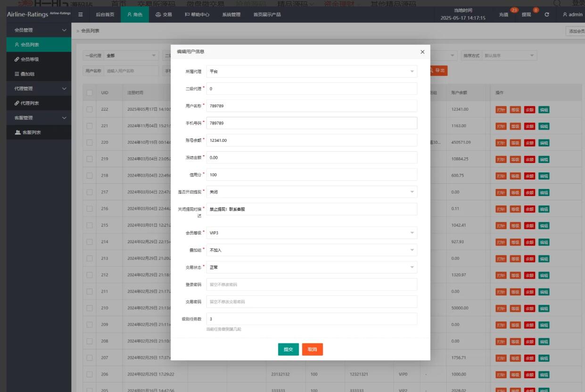
Task: Click the refresh icon in top bar
Action: [x=547, y=15]
